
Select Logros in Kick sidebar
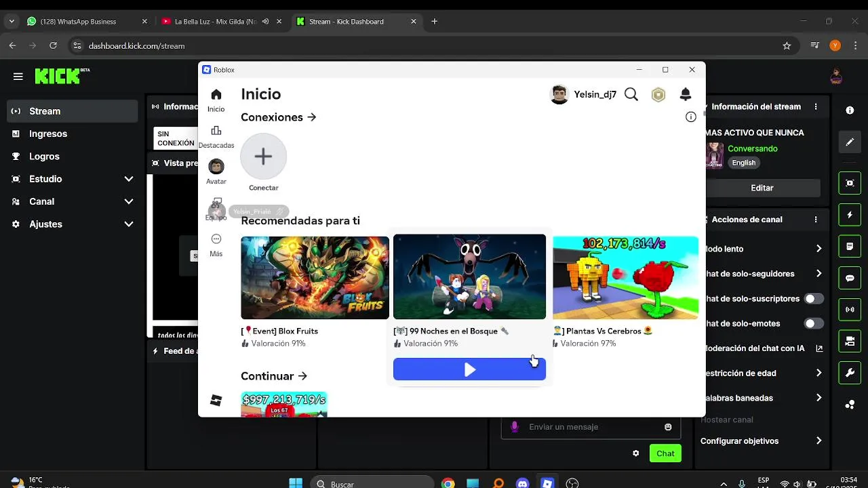point(73,157)
